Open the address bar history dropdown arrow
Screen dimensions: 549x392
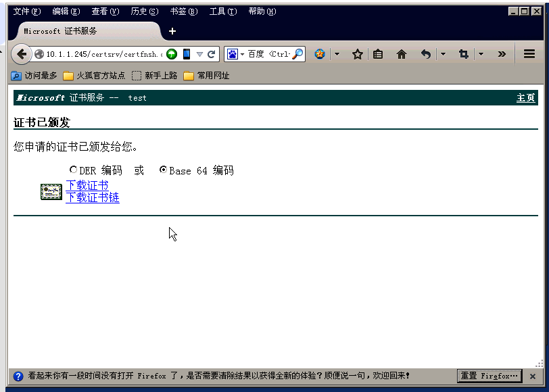199,54
